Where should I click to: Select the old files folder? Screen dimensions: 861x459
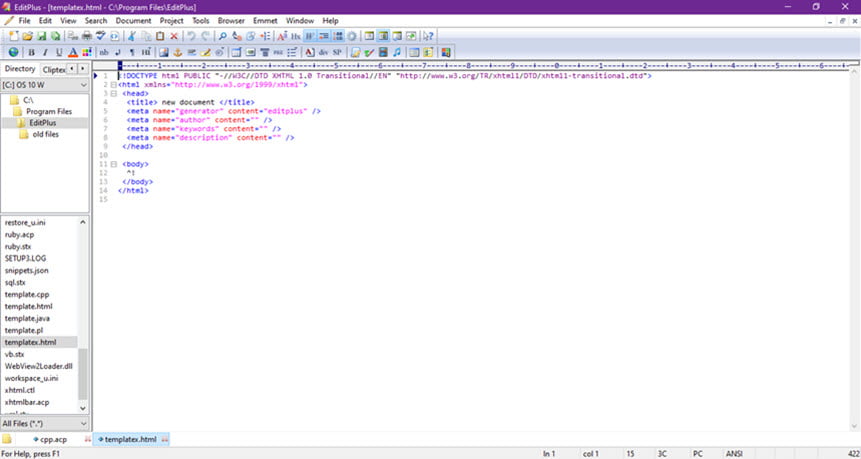(x=46, y=135)
